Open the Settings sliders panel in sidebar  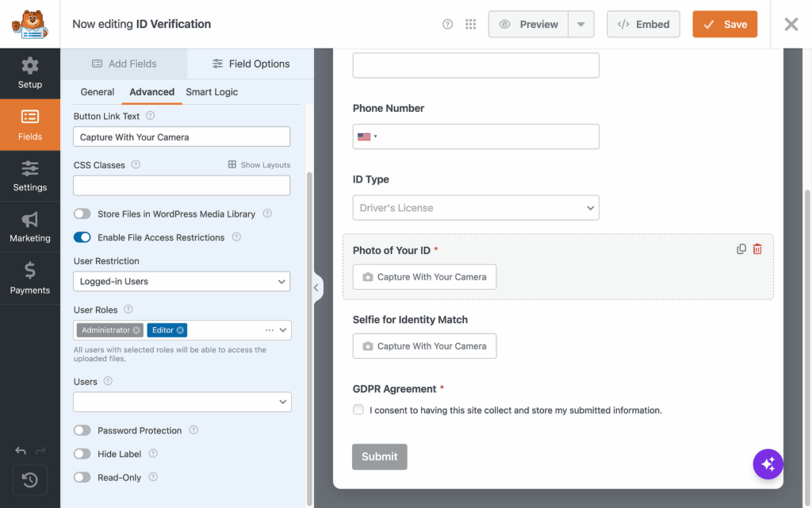[30, 176]
